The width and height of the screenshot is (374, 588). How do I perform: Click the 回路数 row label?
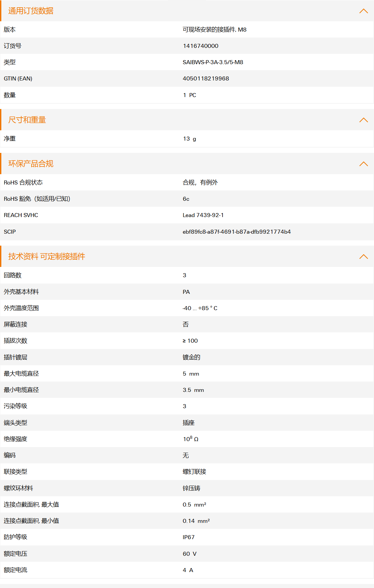click(x=13, y=275)
